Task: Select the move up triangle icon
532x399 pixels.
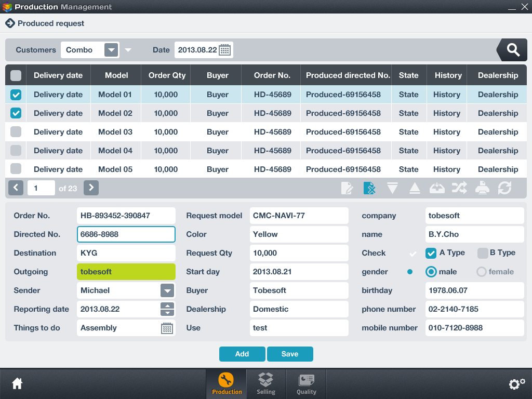Action: click(x=415, y=188)
